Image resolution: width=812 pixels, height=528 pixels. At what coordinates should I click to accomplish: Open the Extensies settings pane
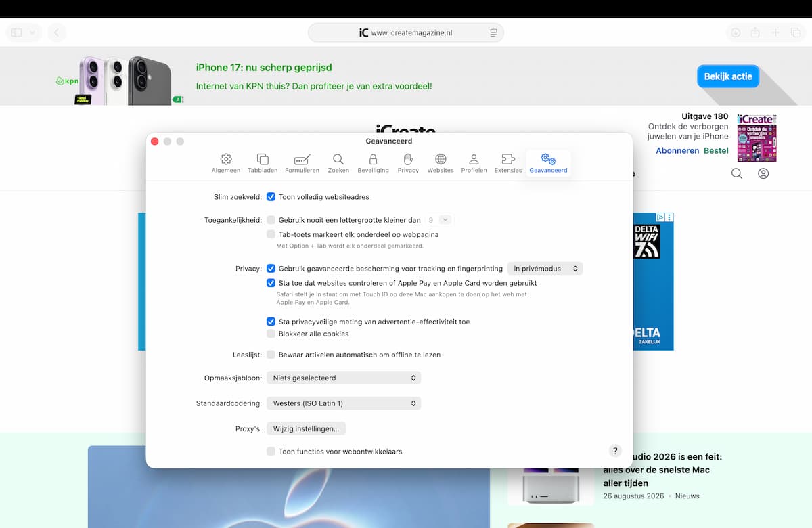(507, 163)
